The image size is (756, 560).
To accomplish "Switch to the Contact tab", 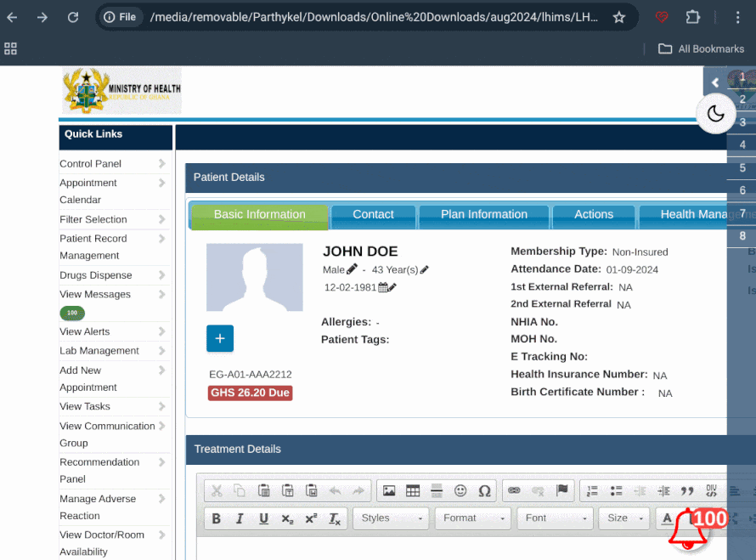I will click(x=373, y=215).
